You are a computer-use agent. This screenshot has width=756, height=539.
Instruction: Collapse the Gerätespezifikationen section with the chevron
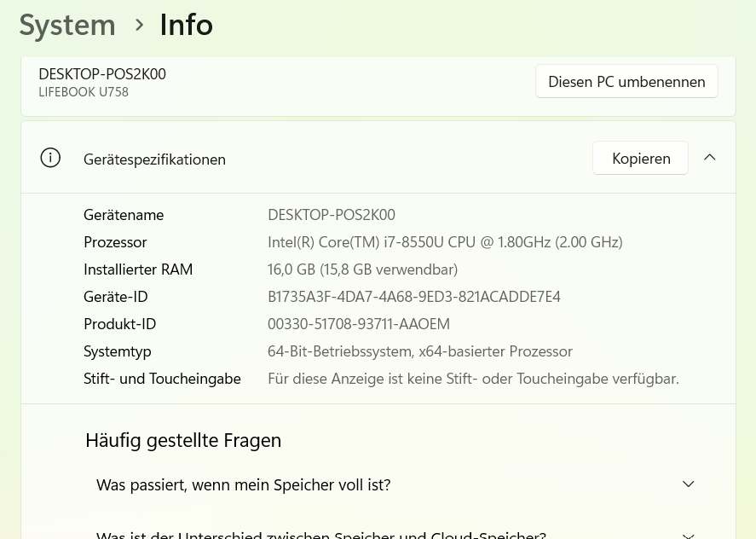(x=709, y=157)
